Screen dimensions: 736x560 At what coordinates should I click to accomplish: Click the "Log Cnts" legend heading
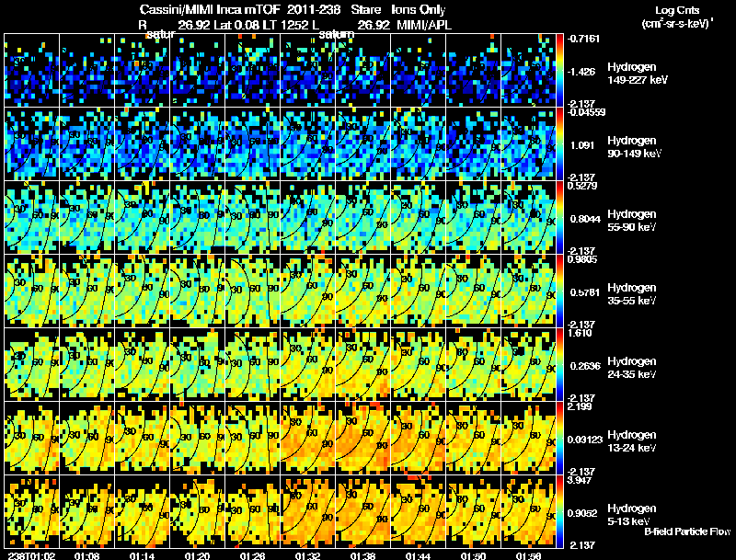tap(677, 10)
